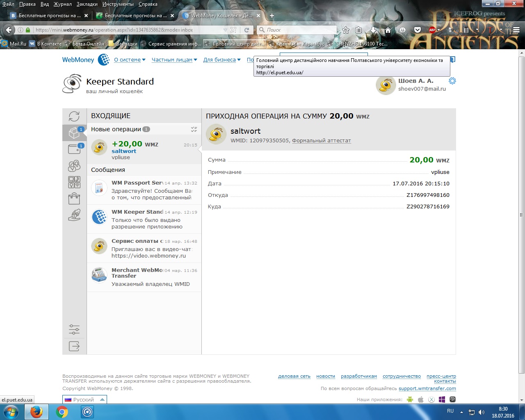The image size is (525, 420).
Task: Open the settings sliders icon in sidebar
Action: 74,329
